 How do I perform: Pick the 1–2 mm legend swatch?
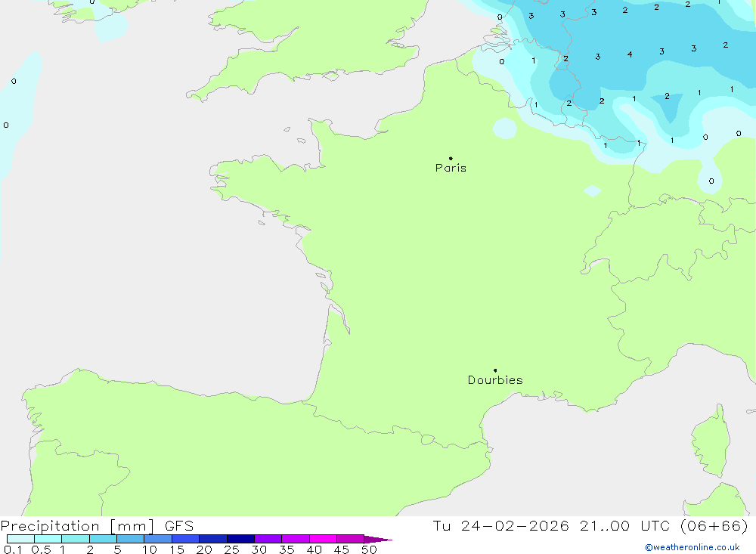point(75,539)
